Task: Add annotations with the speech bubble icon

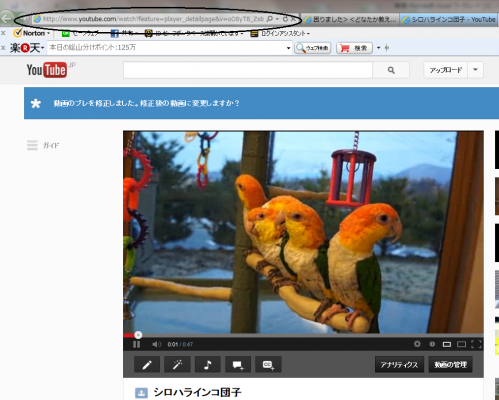Action: tap(238, 365)
